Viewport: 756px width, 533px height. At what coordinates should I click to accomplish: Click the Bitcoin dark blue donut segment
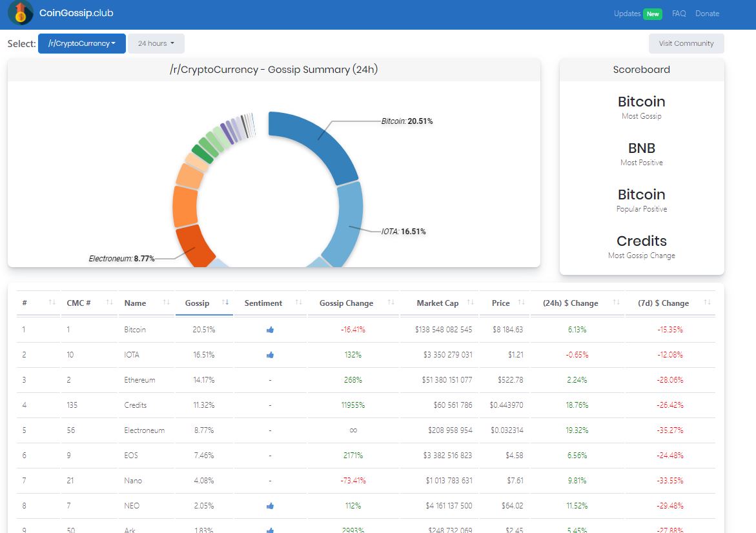[x=318, y=140]
